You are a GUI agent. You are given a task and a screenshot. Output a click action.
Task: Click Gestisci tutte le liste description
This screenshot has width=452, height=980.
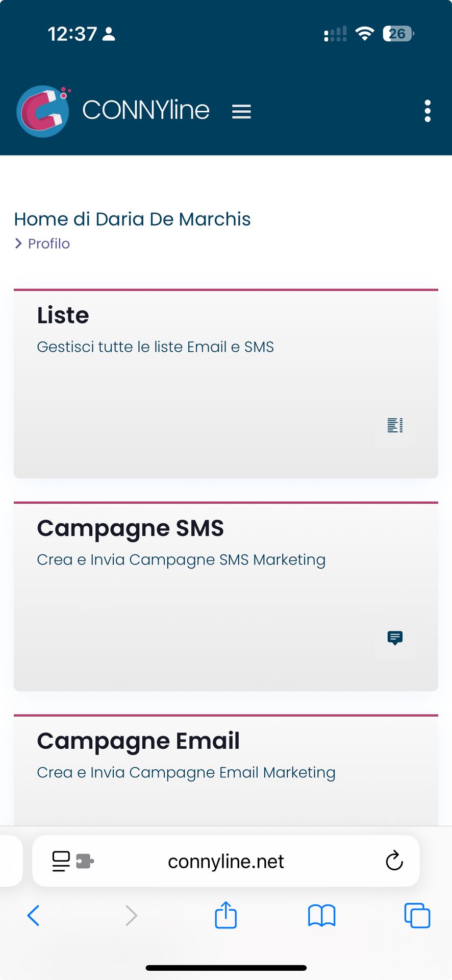tap(155, 347)
